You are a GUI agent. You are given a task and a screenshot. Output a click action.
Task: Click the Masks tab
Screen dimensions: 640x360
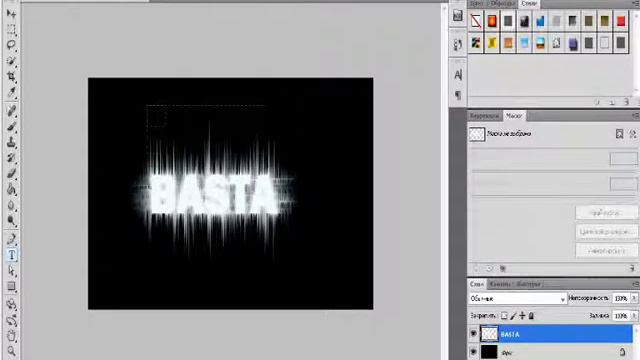click(514, 116)
